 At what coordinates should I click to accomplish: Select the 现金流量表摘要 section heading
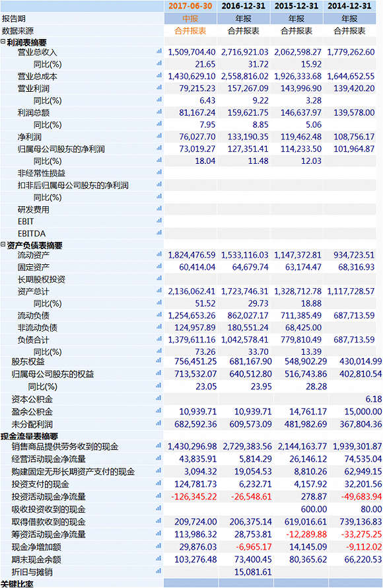29,436
